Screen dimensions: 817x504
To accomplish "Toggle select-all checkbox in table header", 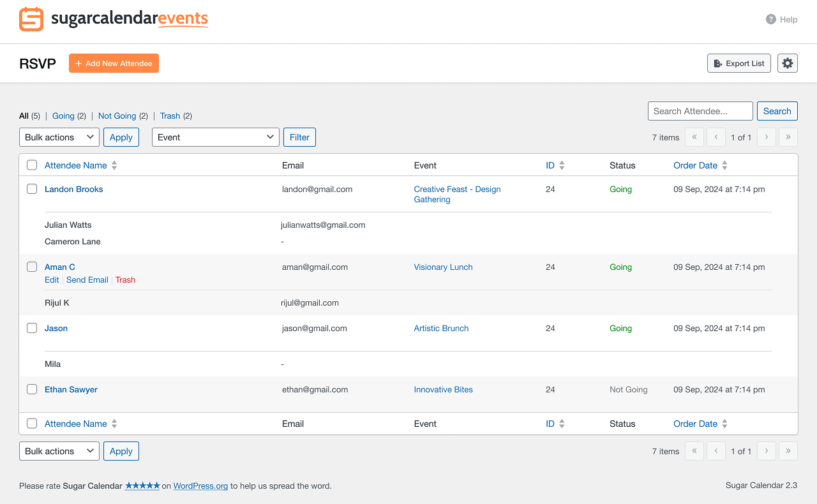I will pyautogui.click(x=32, y=165).
